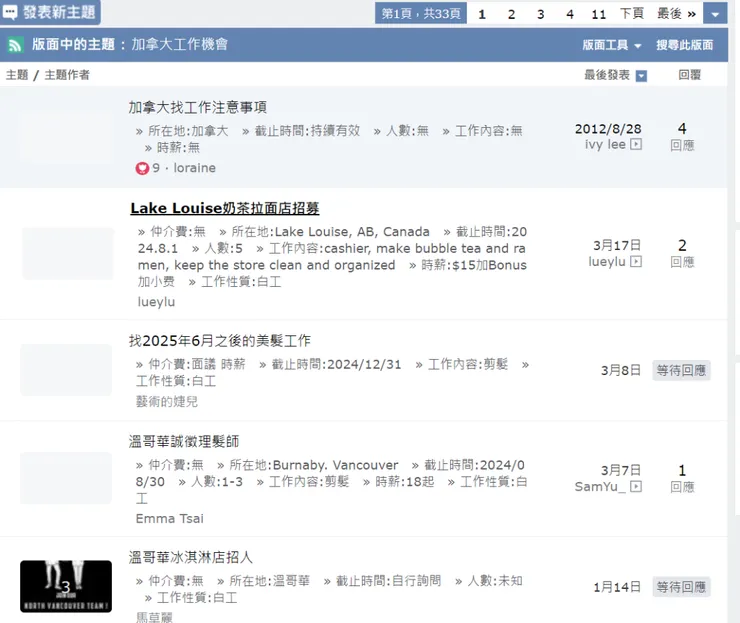Click 下頁 next page link
The height and width of the screenshot is (623, 740).
(x=631, y=14)
